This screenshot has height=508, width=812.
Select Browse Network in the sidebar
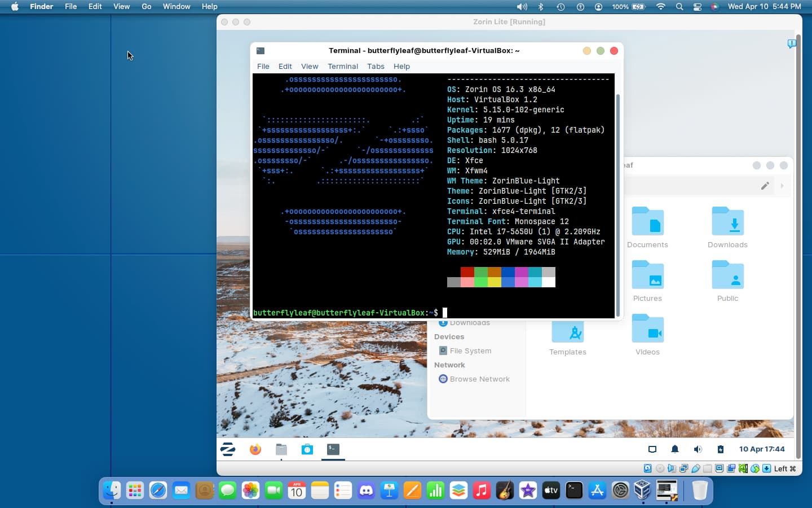(474, 379)
